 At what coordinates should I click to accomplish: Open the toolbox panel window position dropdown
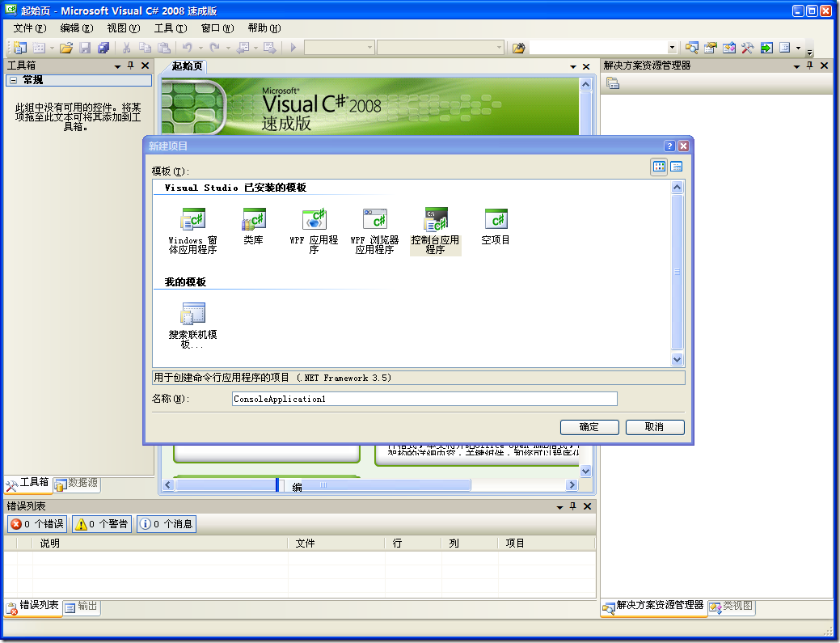[x=117, y=66]
